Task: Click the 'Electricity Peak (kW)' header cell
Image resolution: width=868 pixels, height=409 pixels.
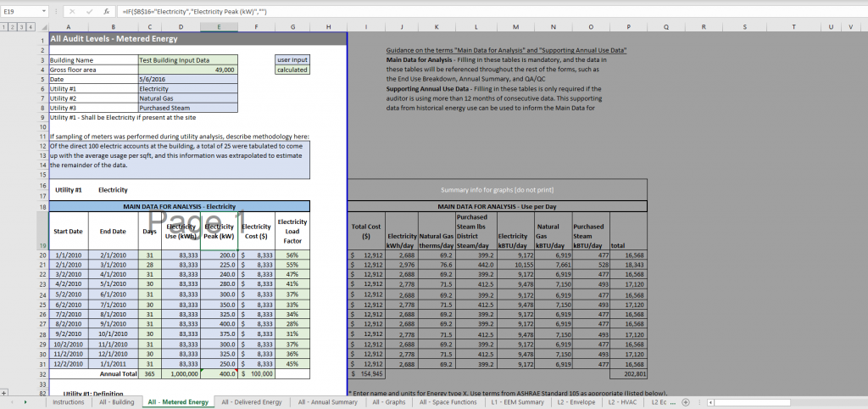Action: (x=220, y=231)
